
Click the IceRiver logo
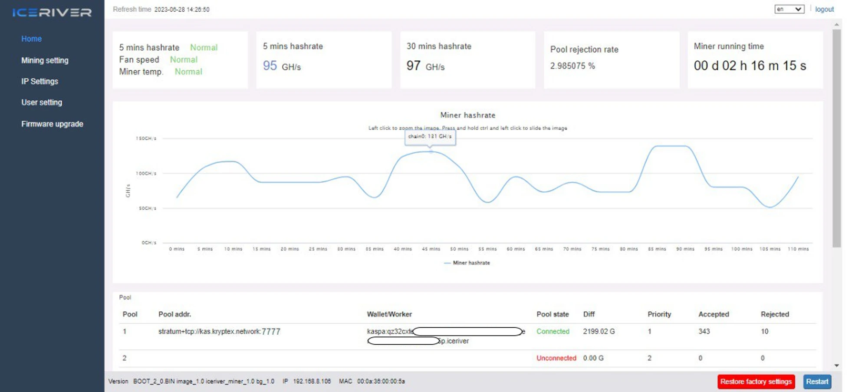52,13
